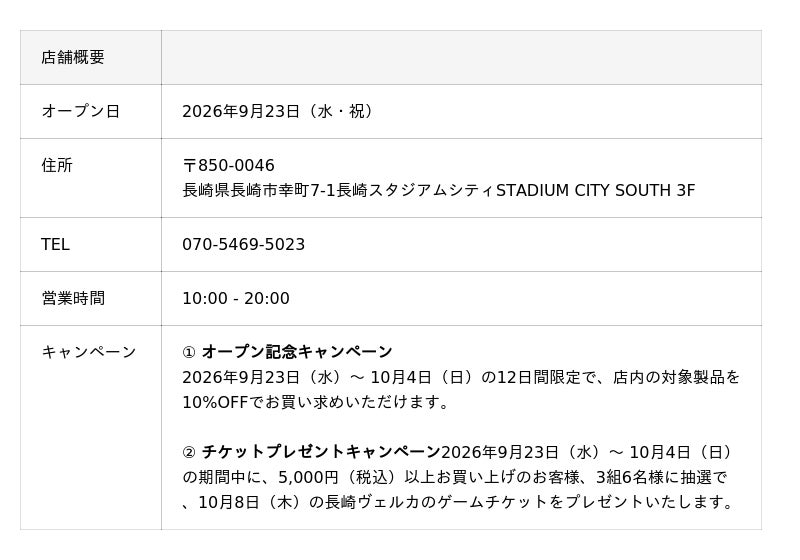The image size is (800, 560).
Task: Click the チケットプレゼントキャンペーン heading
Action: (321, 452)
